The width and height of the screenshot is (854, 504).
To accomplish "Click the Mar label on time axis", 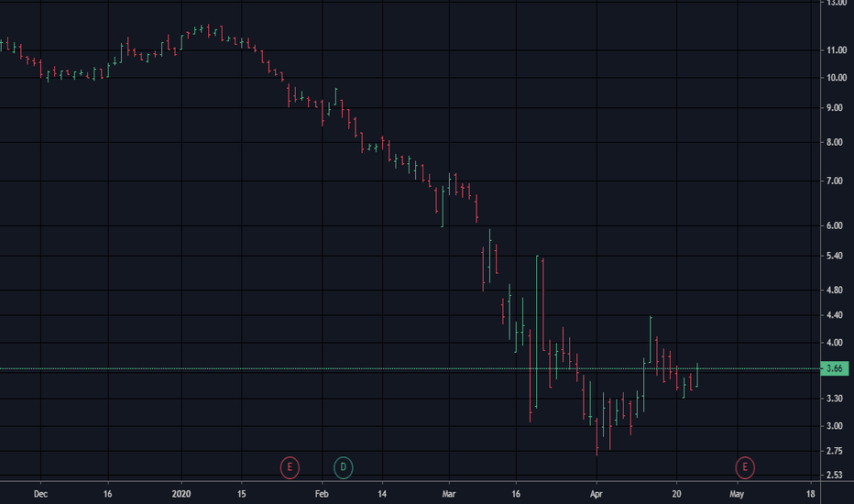I will (449, 494).
